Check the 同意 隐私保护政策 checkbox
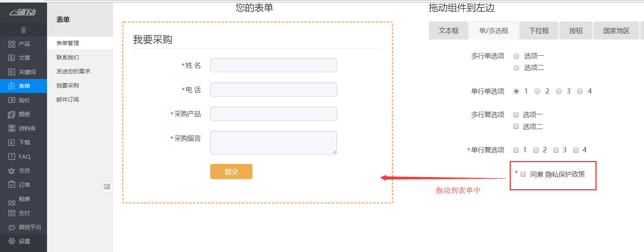644x252 pixels. coord(523,174)
